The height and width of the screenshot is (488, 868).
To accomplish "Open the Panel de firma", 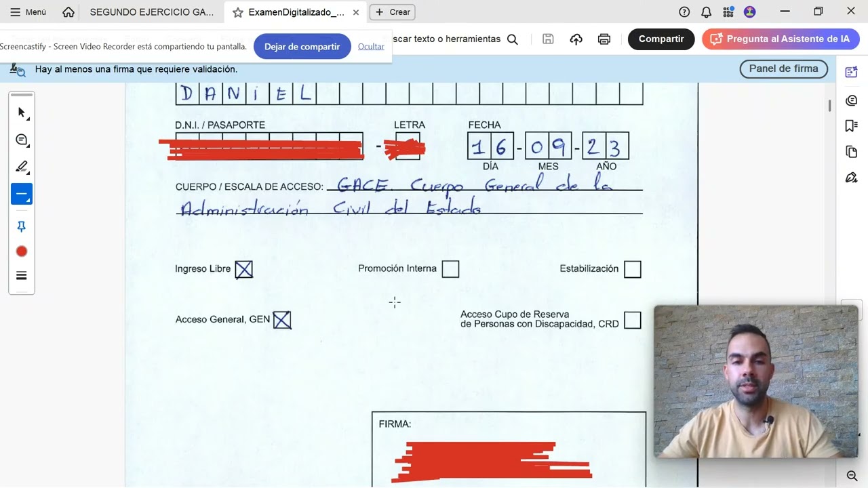I will point(783,68).
